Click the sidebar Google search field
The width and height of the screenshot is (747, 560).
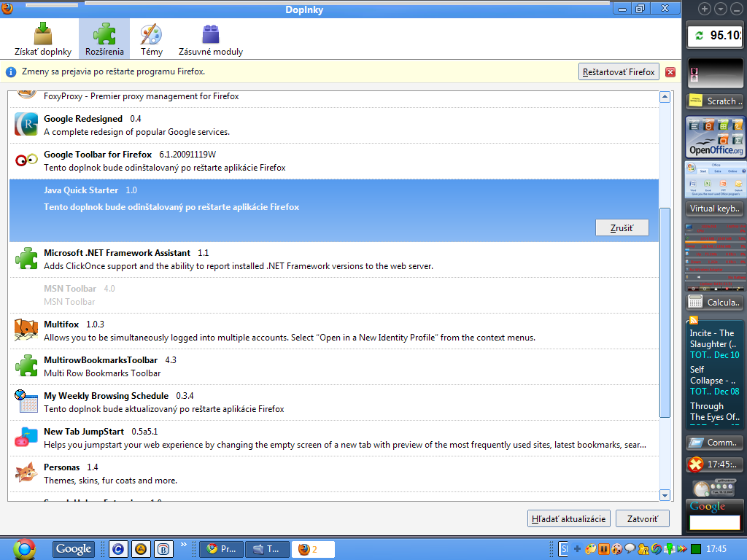pyautogui.click(x=715, y=522)
